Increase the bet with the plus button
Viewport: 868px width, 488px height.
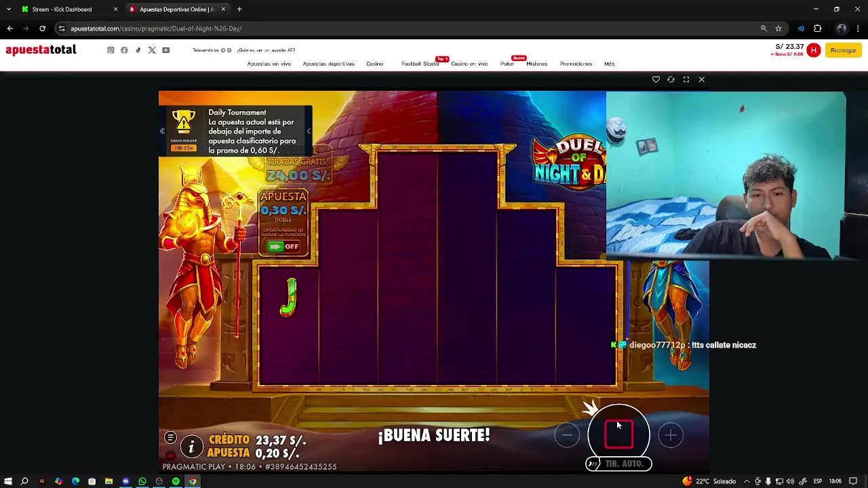point(671,435)
